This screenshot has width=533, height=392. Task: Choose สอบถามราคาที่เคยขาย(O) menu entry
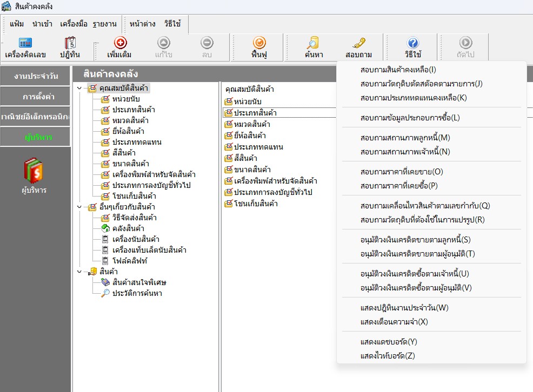click(431, 172)
